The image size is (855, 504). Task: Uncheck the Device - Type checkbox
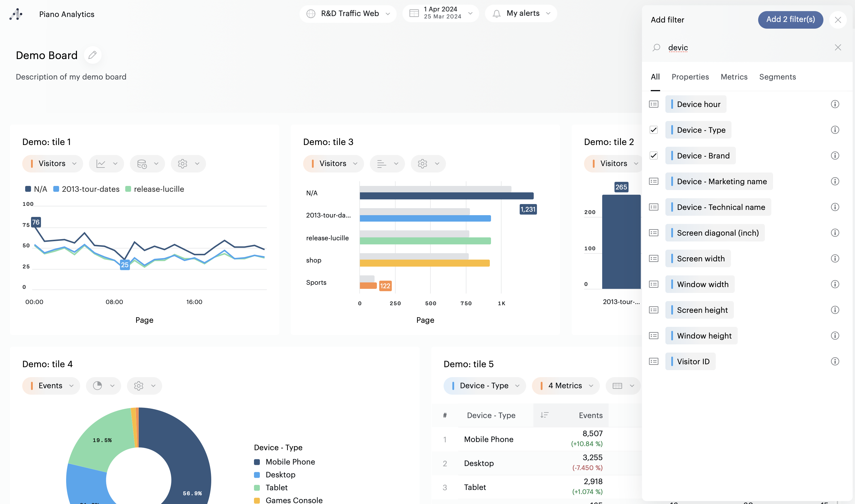[x=653, y=130]
